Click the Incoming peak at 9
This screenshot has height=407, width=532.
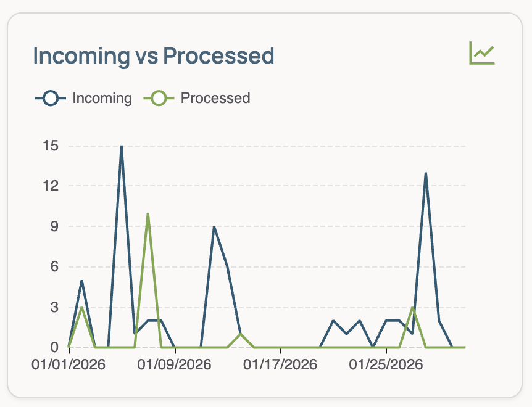[x=214, y=227]
